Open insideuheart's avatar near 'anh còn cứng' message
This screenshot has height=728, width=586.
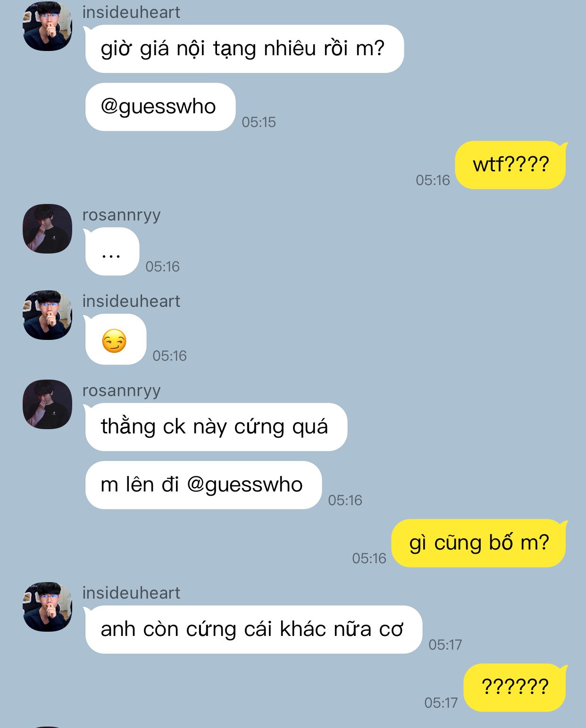click(47, 607)
